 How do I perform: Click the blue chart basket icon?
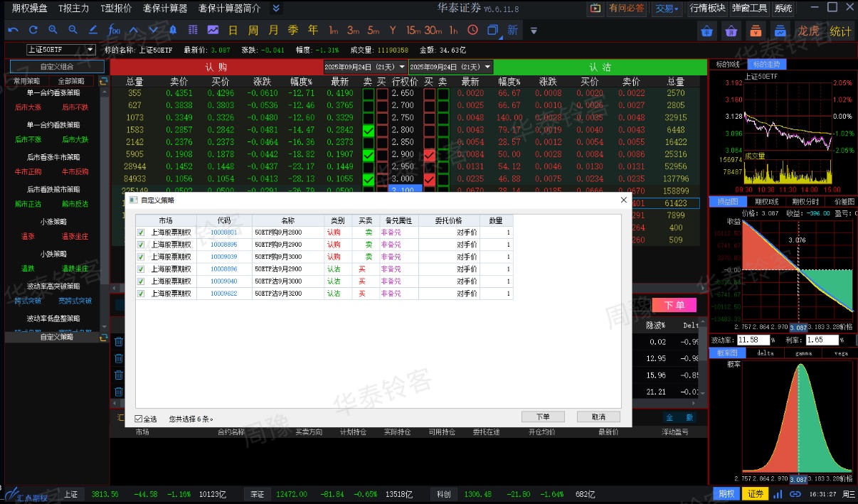click(x=780, y=31)
